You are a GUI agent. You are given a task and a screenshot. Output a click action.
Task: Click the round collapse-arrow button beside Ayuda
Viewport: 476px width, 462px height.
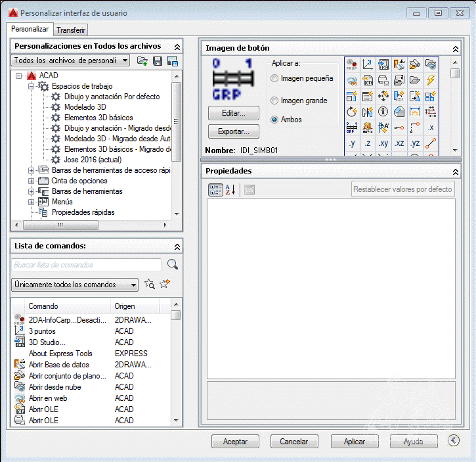click(x=454, y=440)
